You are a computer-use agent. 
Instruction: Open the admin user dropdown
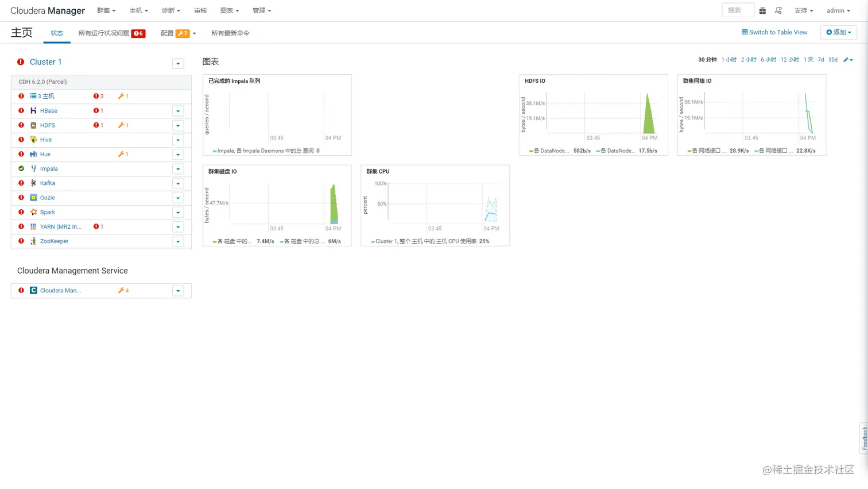coord(838,10)
